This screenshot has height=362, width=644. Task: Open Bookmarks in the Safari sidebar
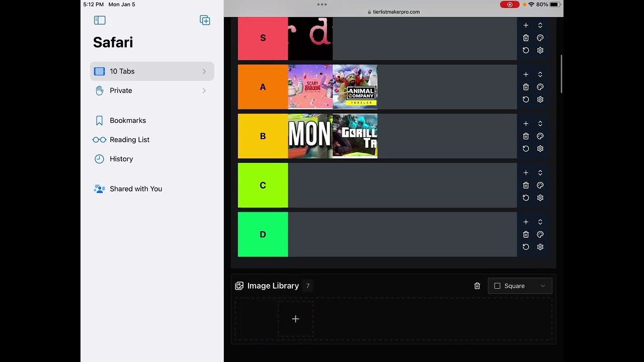coord(152,121)
